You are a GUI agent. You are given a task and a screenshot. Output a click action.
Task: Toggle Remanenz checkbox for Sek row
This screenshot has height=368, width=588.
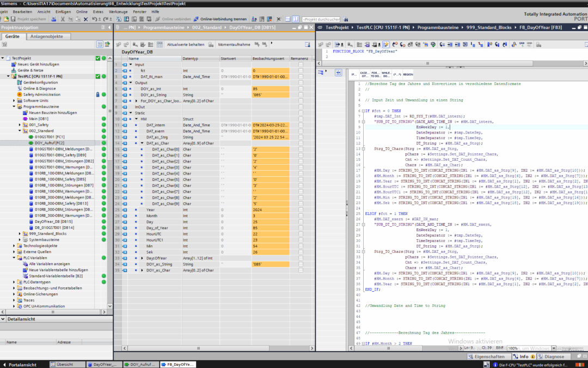tap(301, 252)
